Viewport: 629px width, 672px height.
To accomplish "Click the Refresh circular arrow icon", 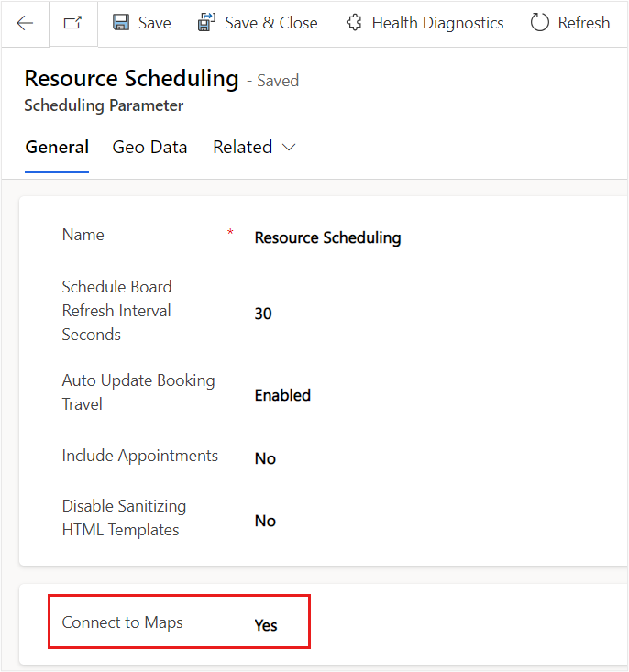I will pyautogui.click(x=539, y=23).
